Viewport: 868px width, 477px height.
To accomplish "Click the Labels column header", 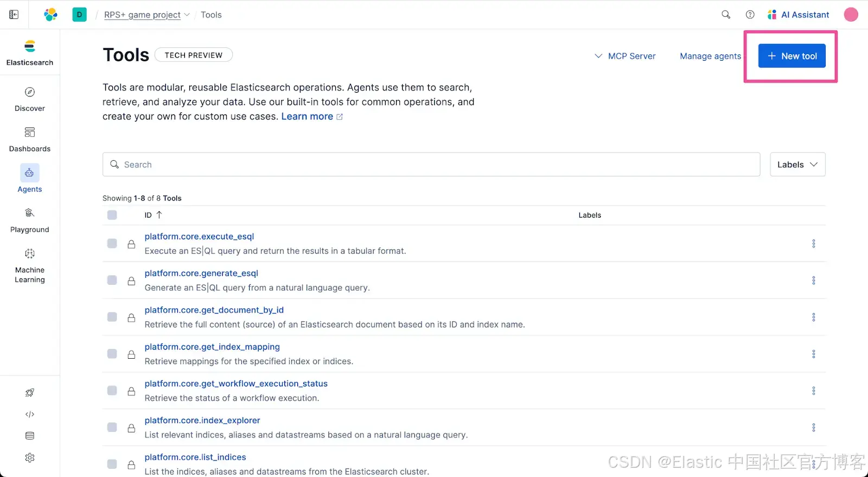I will click(x=590, y=215).
